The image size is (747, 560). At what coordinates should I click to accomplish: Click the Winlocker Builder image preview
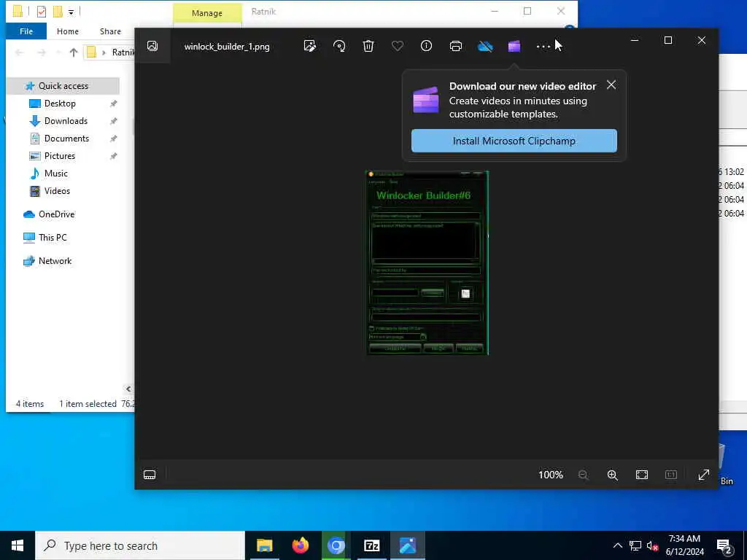coord(427,262)
